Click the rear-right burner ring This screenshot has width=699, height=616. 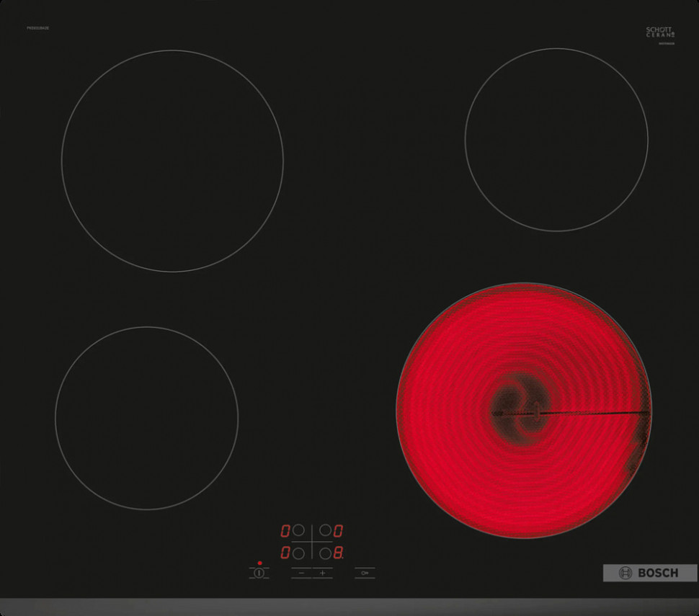click(x=556, y=140)
